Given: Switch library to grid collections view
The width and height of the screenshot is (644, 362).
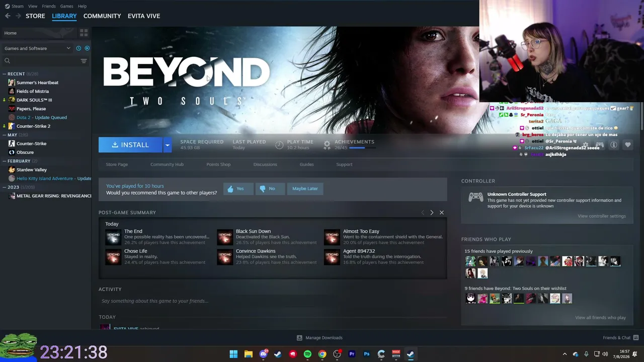Looking at the screenshot, I should click(84, 33).
